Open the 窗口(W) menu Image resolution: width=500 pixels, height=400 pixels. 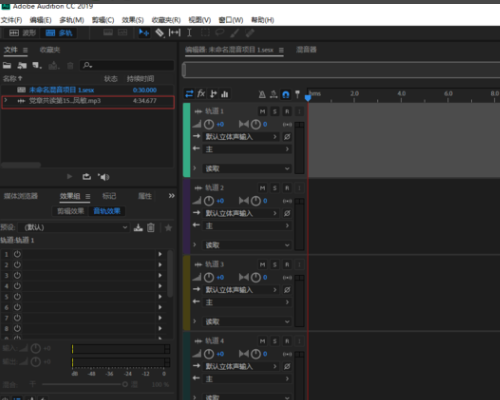231,20
